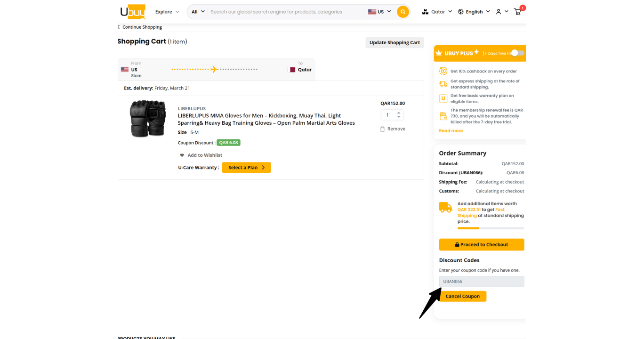Click the QAR 6.08 coupon discount badge
Viewport: 644px width, 339px height.
(229, 143)
